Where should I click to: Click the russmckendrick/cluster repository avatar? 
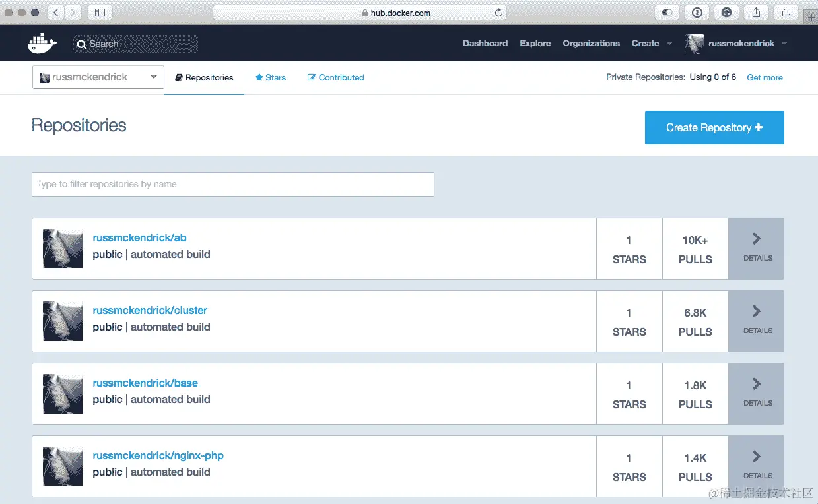click(x=63, y=321)
